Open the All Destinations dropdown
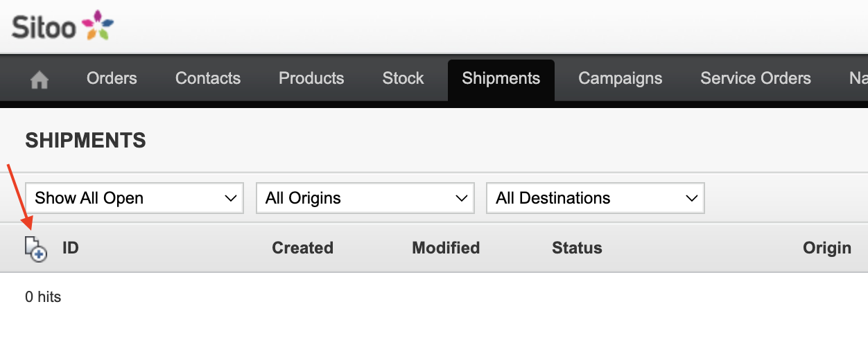The height and width of the screenshot is (356, 868). (596, 198)
